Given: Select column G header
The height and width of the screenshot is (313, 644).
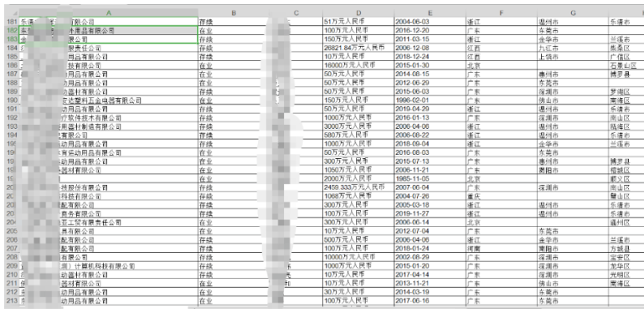Looking at the screenshot, I should pos(573,13).
